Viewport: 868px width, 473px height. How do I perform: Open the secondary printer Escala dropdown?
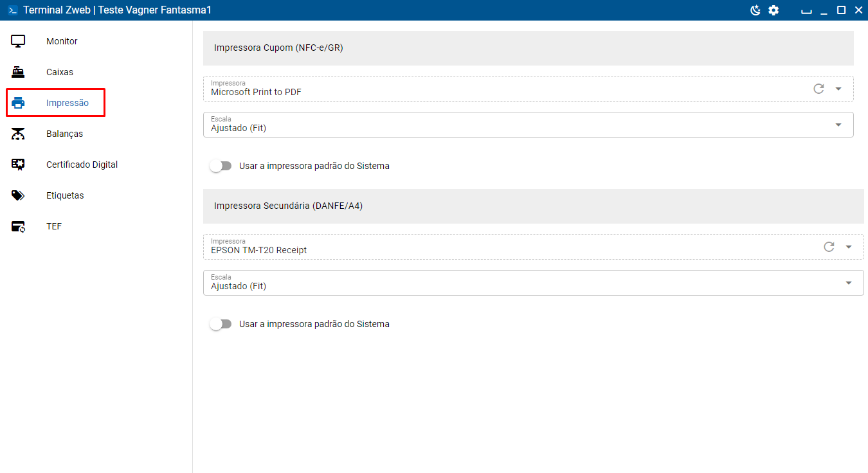[x=849, y=283]
